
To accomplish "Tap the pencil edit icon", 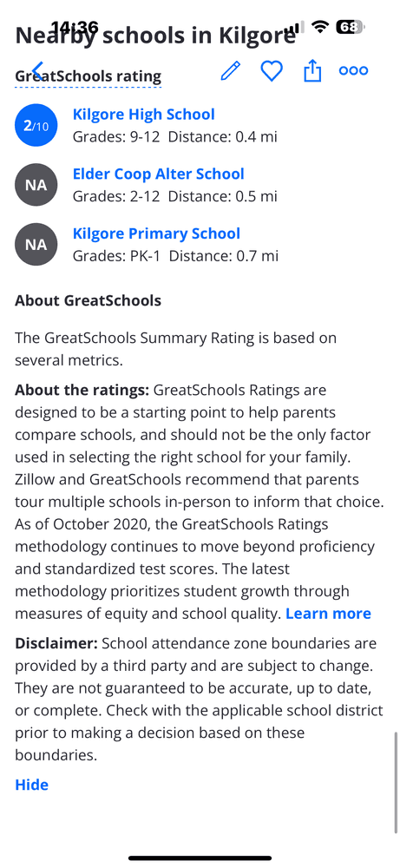I will [231, 71].
